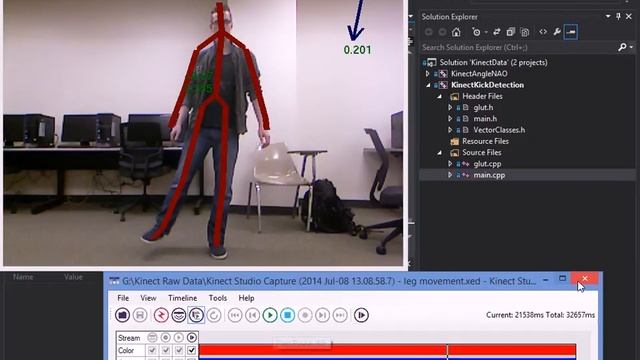Step back one frame in Kinect Studio
Image resolution: width=640 pixels, height=360 pixels.
point(252,315)
